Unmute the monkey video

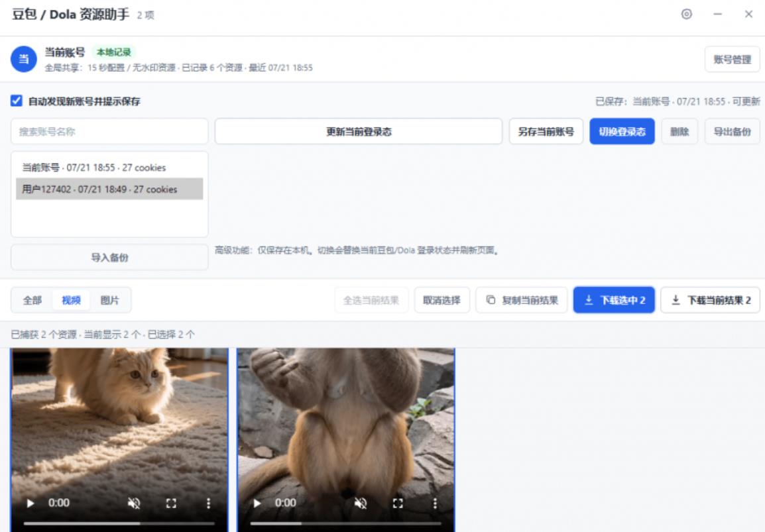coord(361,503)
